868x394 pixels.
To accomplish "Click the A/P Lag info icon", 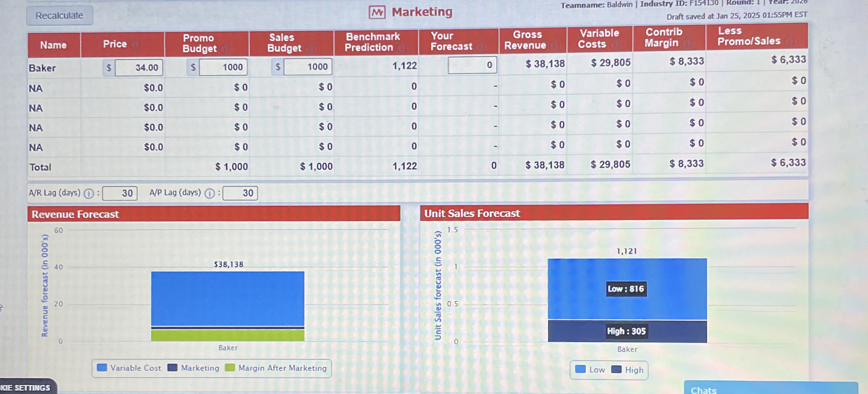I will pyautogui.click(x=209, y=193).
